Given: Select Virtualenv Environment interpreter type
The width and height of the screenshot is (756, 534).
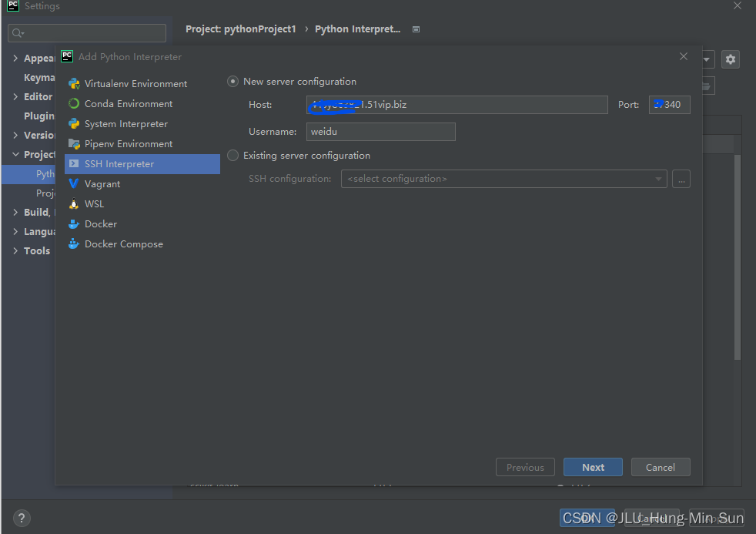Looking at the screenshot, I should [x=142, y=83].
